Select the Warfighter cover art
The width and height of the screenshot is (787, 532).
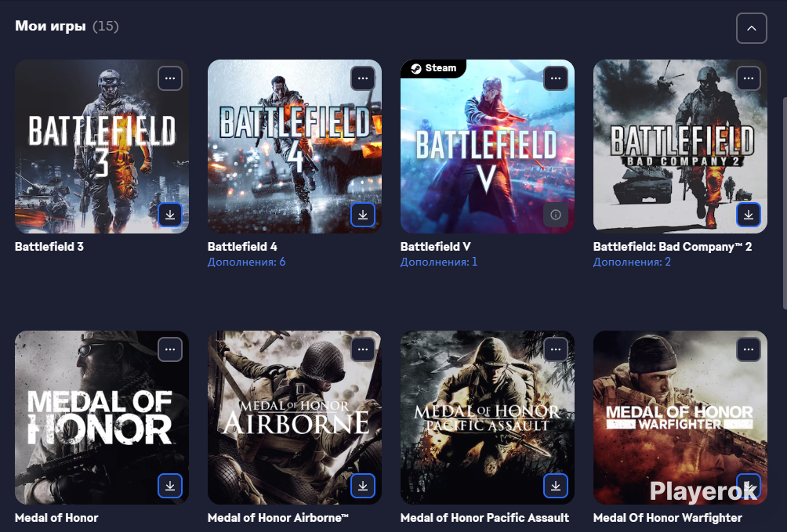(680, 418)
